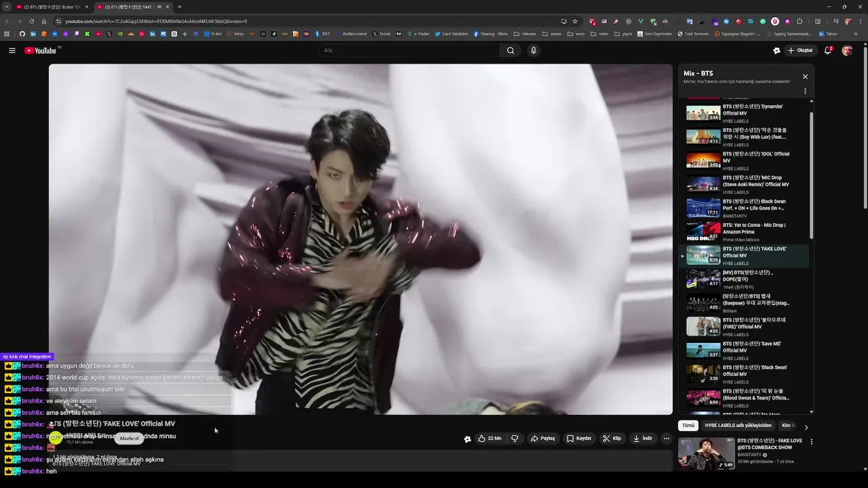
Task: Click the playlist panel scrollbar
Action: pyautogui.click(x=812, y=176)
